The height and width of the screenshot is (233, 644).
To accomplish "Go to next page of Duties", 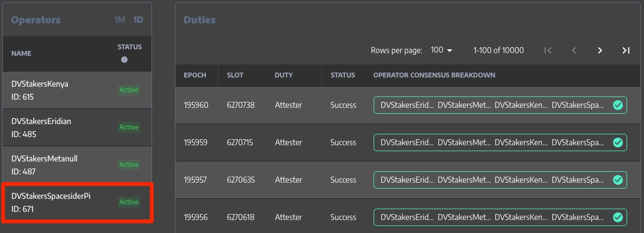I will click(599, 50).
